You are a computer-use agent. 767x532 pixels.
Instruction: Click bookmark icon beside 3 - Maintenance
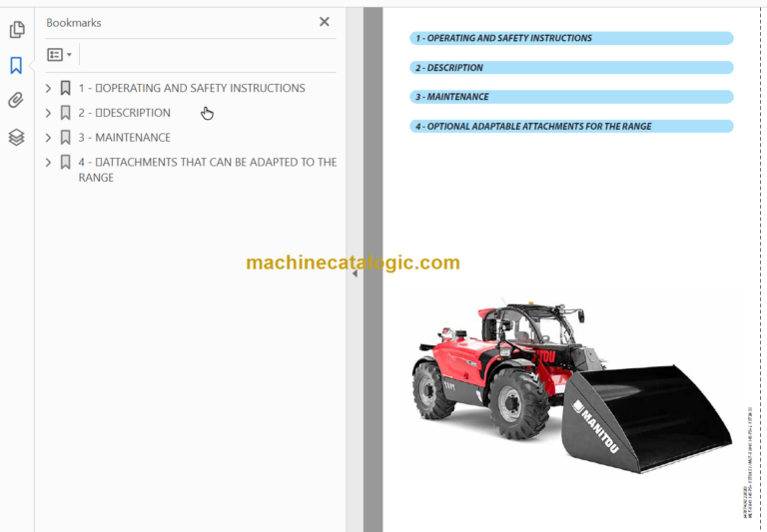(65, 138)
